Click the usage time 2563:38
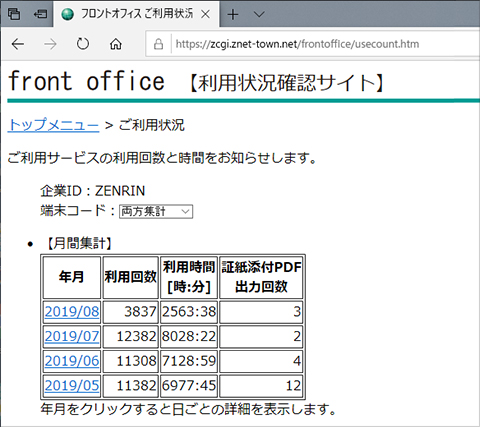The image size is (480, 427). (189, 312)
